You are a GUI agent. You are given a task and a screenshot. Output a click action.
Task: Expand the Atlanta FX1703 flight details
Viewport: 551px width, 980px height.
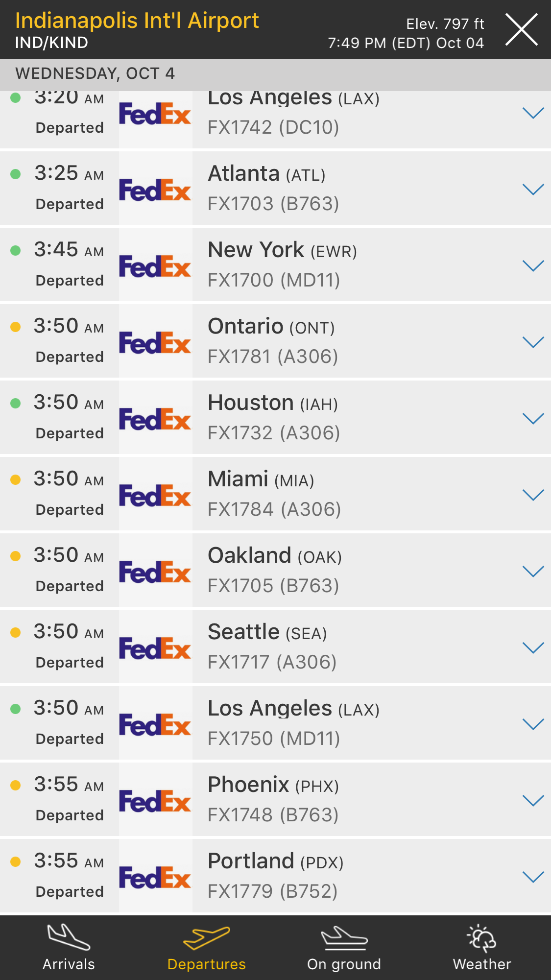click(x=533, y=189)
